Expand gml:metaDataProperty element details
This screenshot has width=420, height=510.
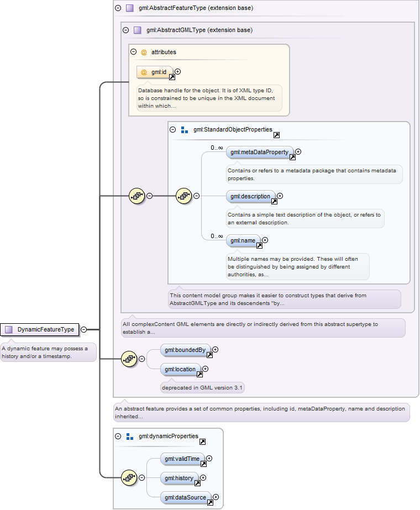click(298, 151)
